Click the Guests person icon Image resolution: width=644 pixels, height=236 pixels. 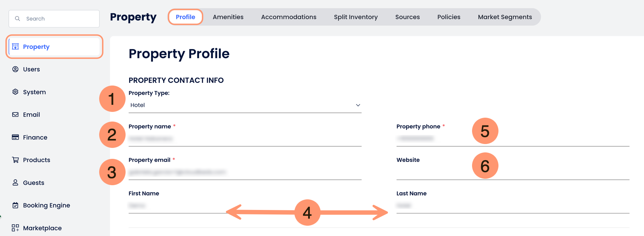coord(15,183)
